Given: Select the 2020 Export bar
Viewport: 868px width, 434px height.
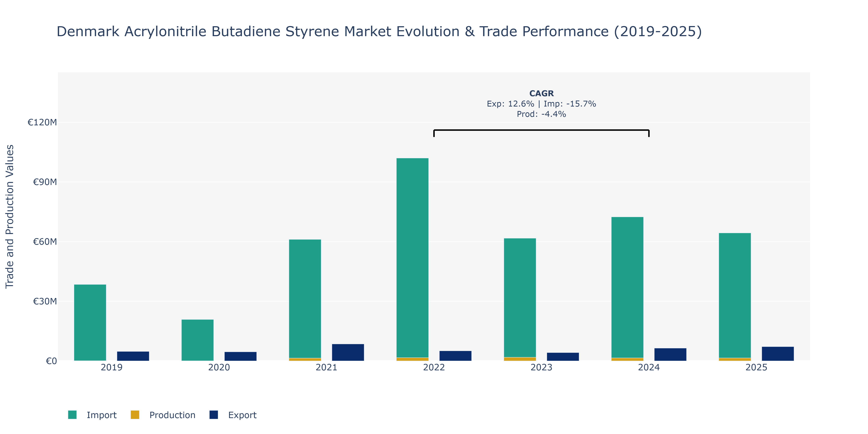Looking at the screenshot, I should pos(241,356).
